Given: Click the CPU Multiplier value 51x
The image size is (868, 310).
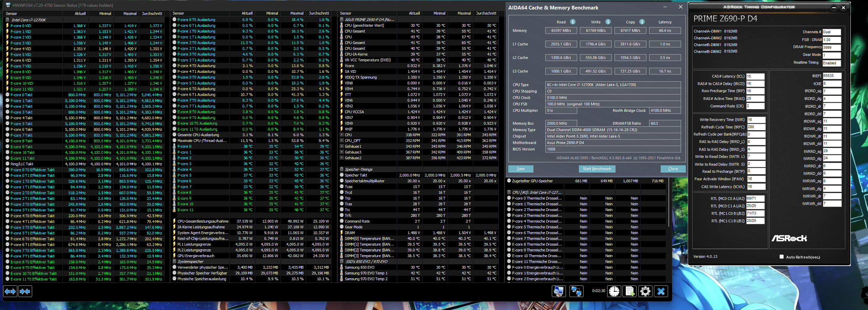Looking at the screenshot, I should [561, 110].
